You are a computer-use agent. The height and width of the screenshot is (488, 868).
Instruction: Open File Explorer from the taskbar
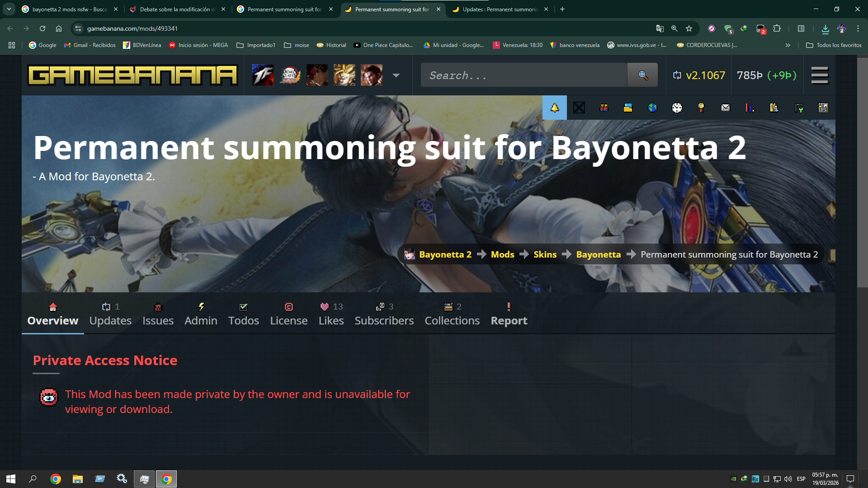[x=78, y=479]
